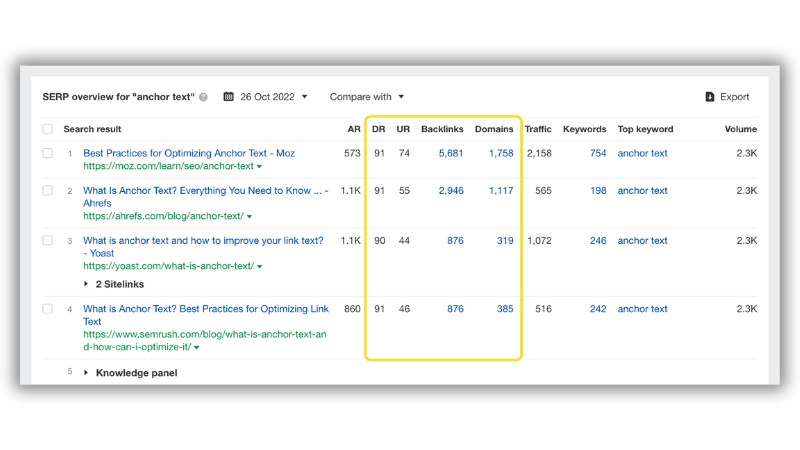This screenshot has height=450, width=800.
Task: Toggle the select-all checkbox in header row
Action: 47,129
